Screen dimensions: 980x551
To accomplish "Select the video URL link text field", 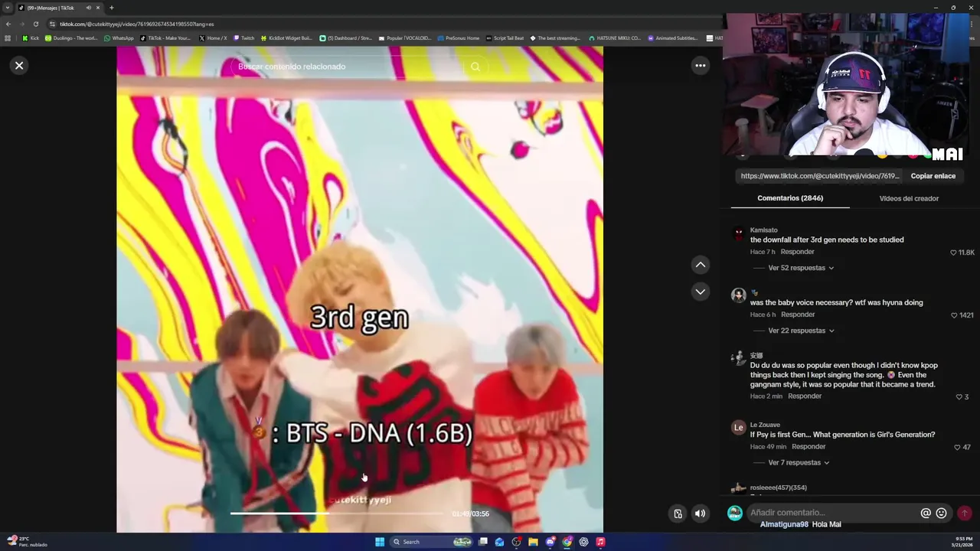I will coord(820,176).
